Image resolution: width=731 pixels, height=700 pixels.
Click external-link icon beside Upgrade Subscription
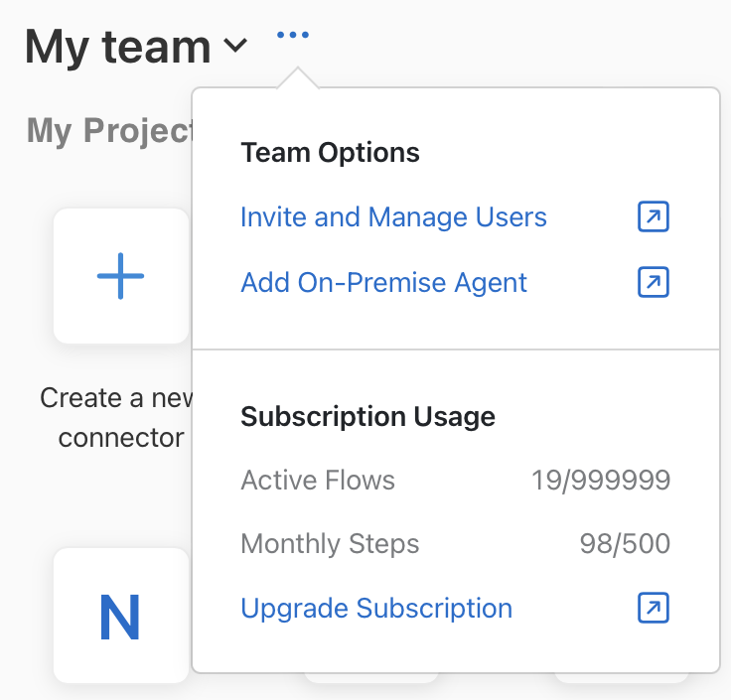654,609
